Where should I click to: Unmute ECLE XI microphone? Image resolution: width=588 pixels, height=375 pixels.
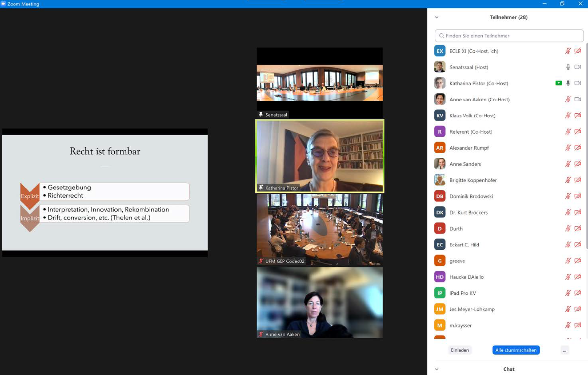click(x=568, y=51)
